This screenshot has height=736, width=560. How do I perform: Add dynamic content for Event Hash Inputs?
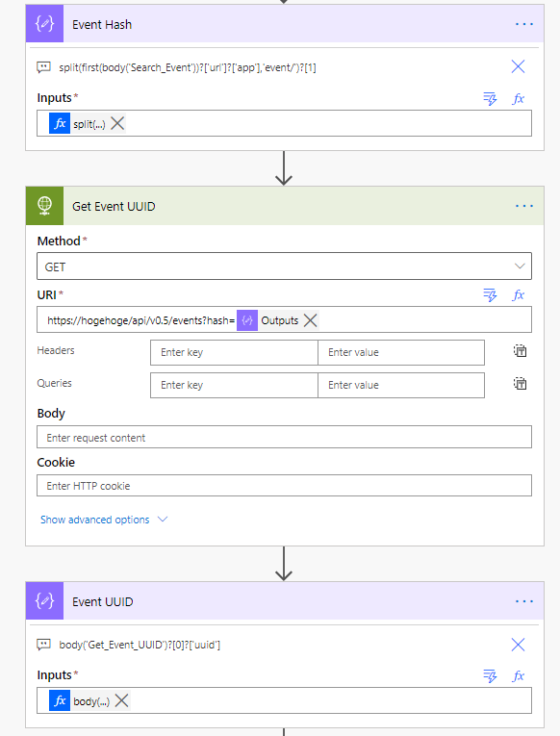490,98
